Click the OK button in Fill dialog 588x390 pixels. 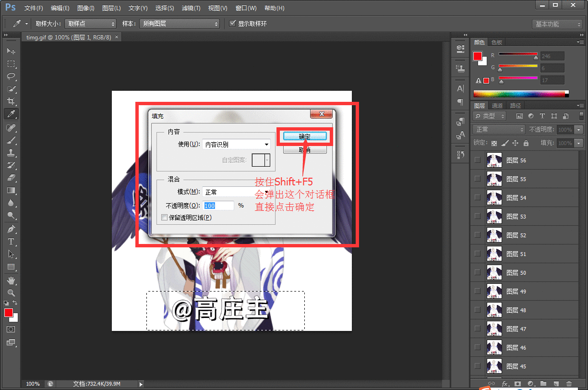click(x=305, y=136)
